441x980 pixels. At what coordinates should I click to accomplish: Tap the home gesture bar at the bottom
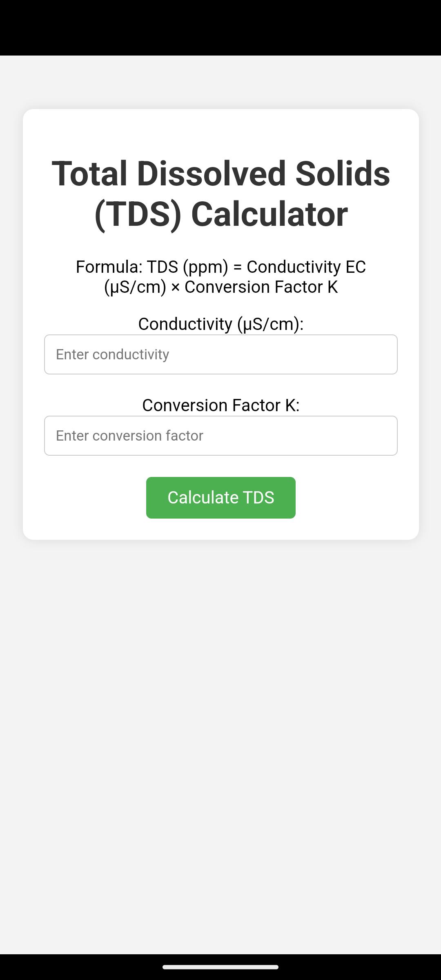(x=220, y=967)
